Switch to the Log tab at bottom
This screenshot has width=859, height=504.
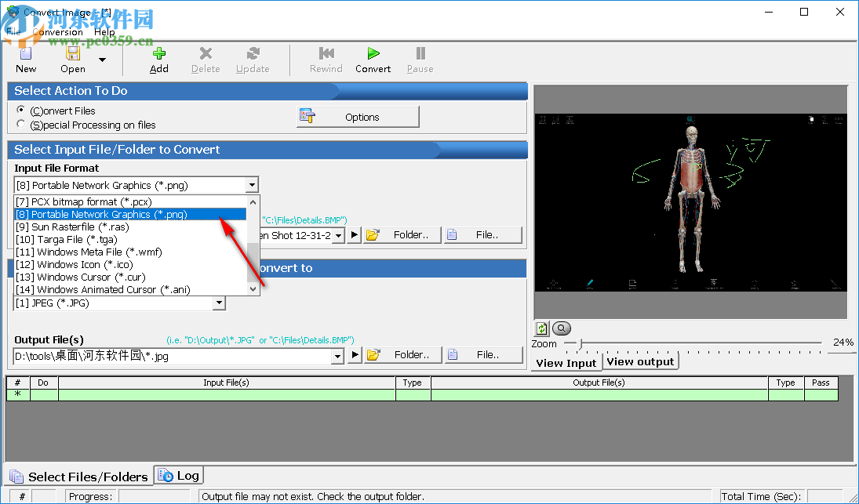[x=178, y=475]
